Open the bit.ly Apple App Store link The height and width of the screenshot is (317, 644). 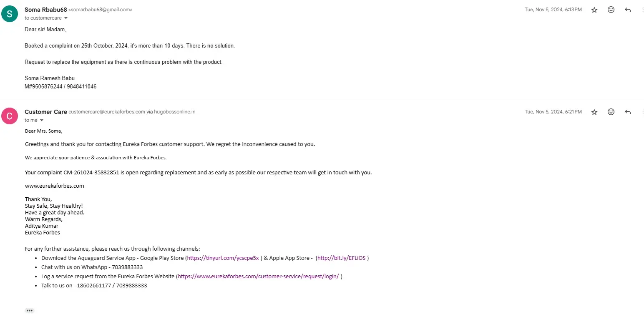341,258
